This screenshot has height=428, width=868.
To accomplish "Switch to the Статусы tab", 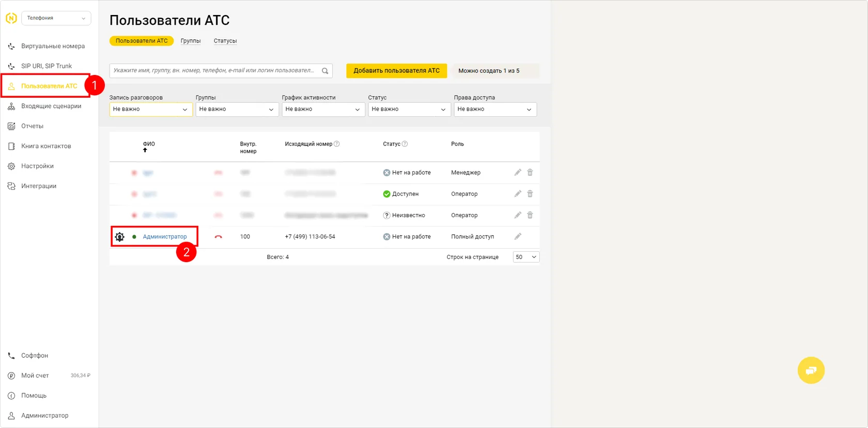I will pos(225,41).
